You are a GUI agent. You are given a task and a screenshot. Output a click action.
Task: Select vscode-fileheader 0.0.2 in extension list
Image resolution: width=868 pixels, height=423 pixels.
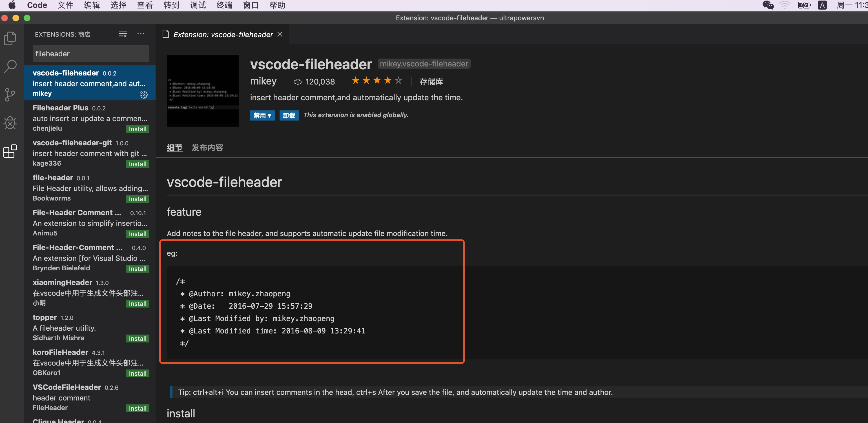pyautogui.click(x=90, y=83)
